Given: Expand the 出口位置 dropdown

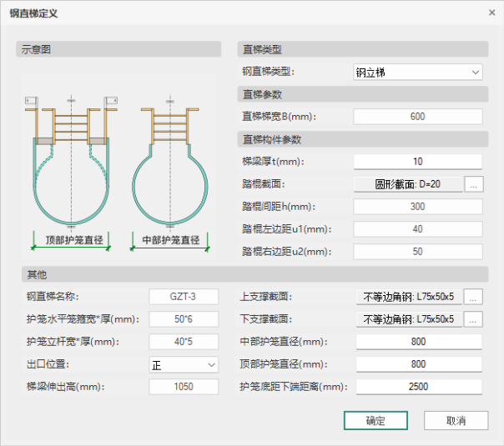Looking at the screenshot, I should [x=183, y=364].
